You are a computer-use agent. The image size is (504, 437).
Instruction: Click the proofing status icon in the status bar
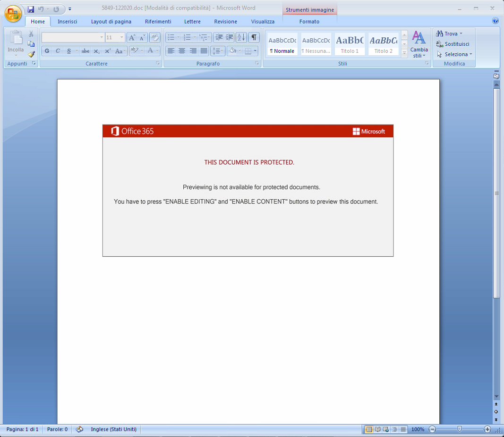(x=79, y=429)
